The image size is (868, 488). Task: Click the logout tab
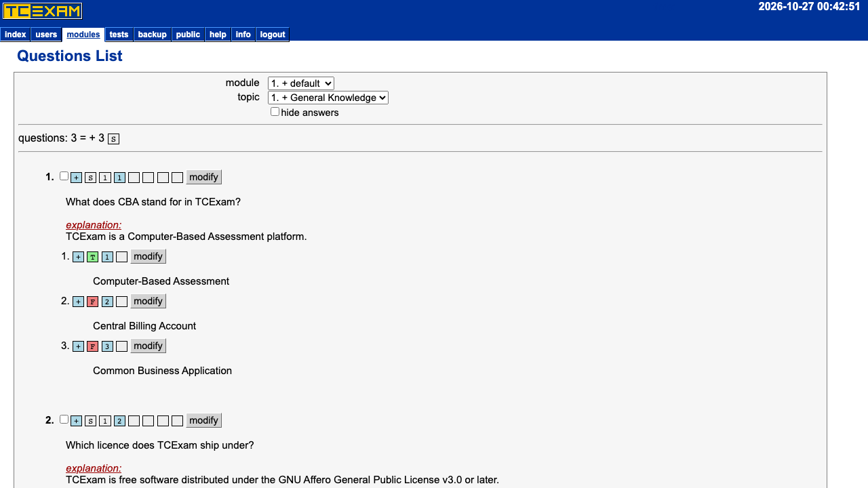point(273,35)
